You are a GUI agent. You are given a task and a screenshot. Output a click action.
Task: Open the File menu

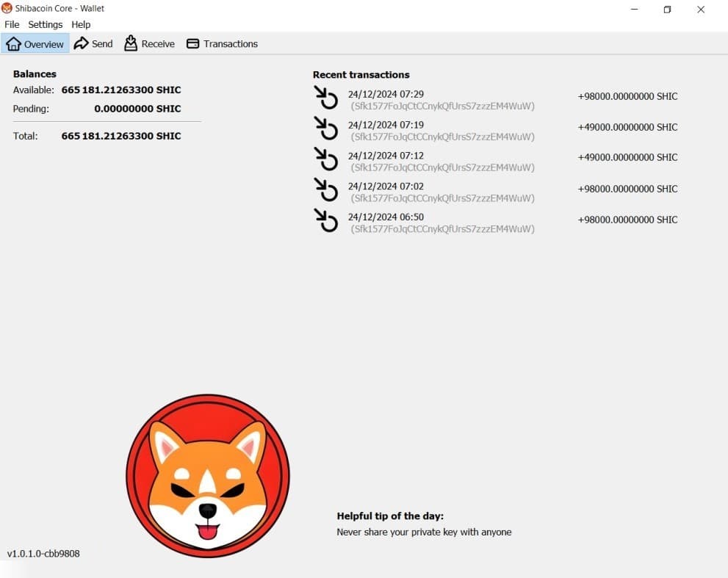click(12, 24)
